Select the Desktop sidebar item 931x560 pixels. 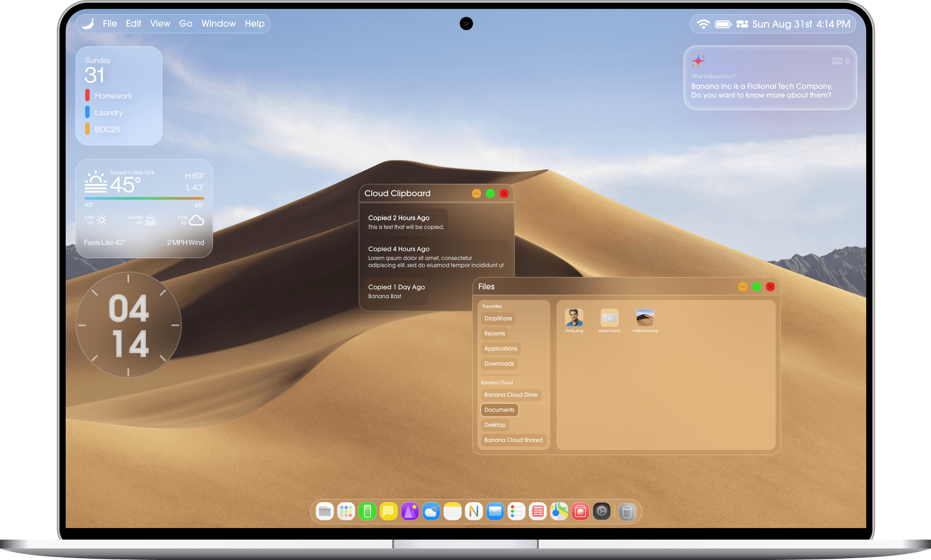[x=495, y=425]
